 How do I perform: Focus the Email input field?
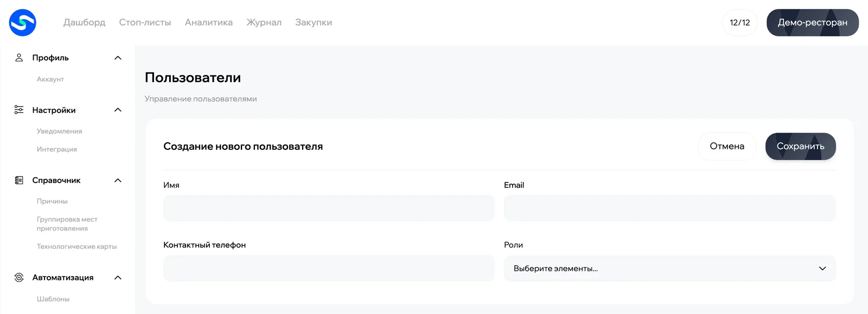[669, 208]
